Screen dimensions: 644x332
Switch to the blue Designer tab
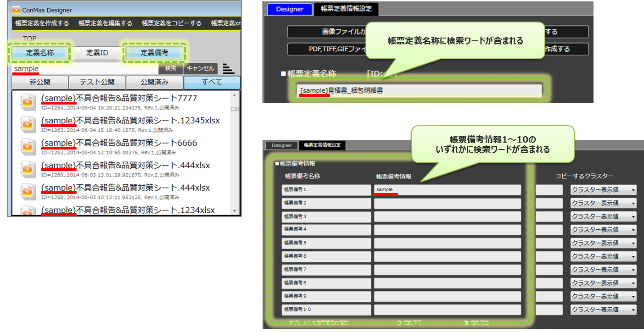tap(290, 9)
